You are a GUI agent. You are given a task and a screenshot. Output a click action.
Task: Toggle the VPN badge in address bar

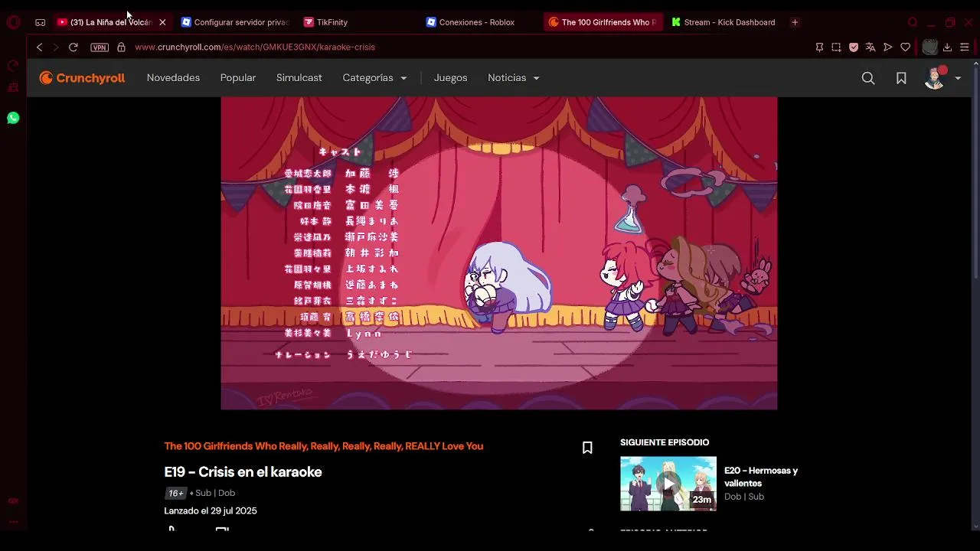[100, 47]
